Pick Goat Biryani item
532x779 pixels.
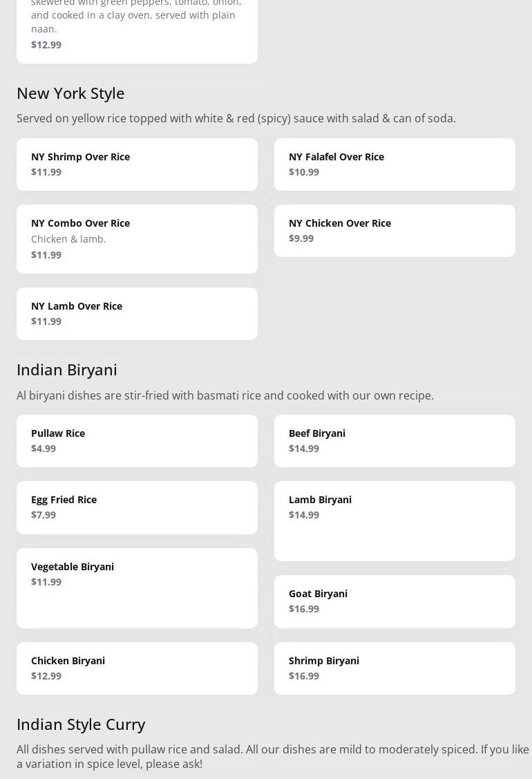pyautogui.click(x=395, y=601)
